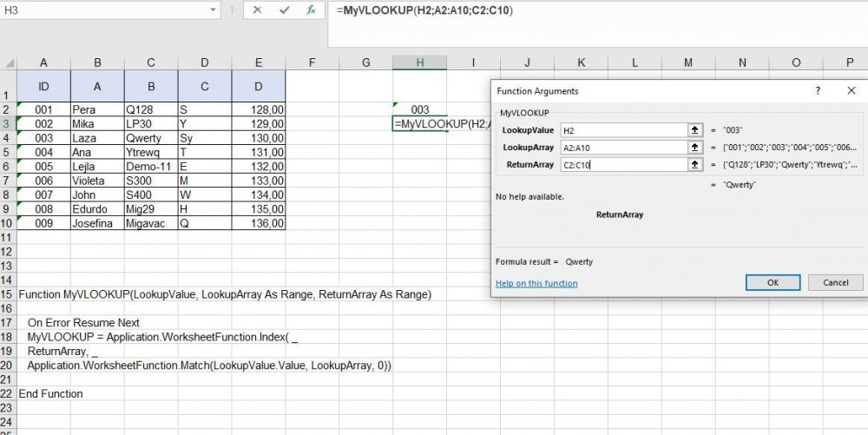Open the Name Box dropdown arrow

click(x=214, y=10)
